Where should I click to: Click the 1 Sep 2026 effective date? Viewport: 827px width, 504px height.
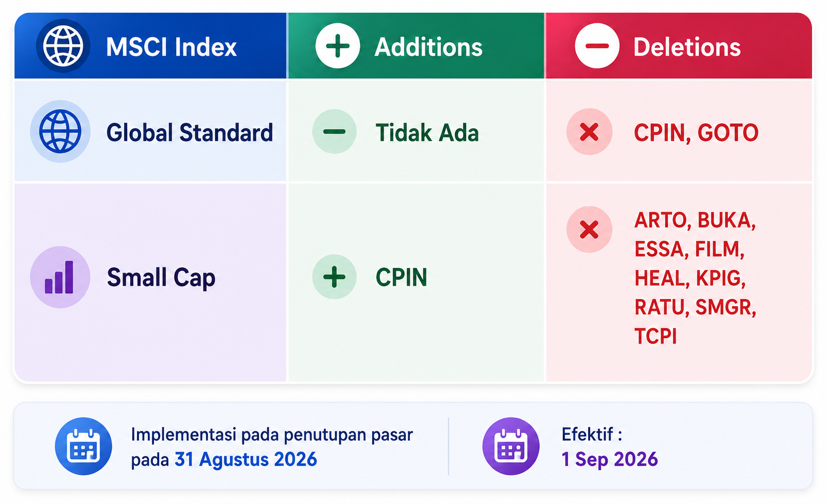610,459
